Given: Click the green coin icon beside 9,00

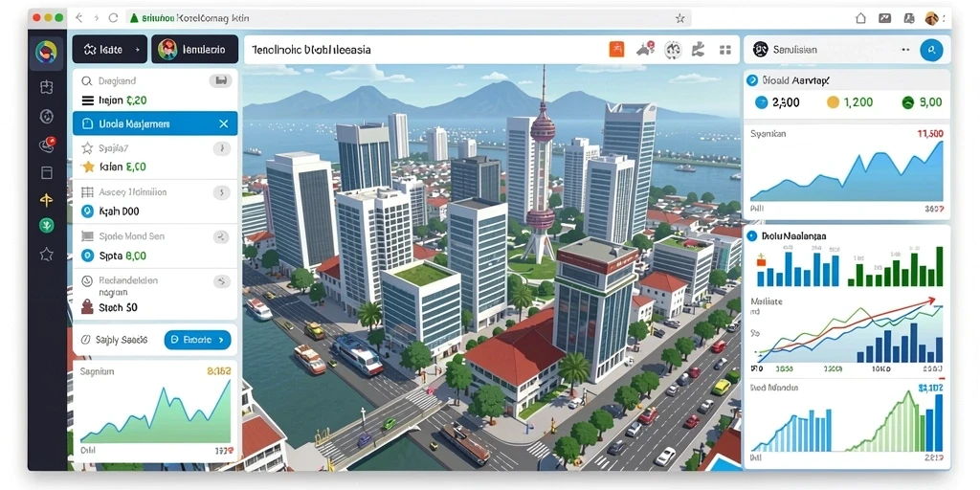Looking at the screenshot, I should (908, 102).
